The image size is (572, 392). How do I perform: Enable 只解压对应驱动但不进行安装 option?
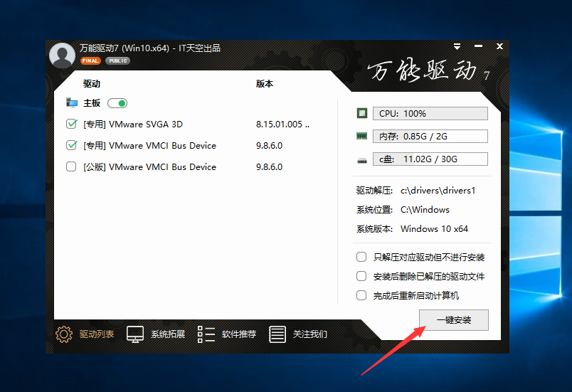(361, 257)
